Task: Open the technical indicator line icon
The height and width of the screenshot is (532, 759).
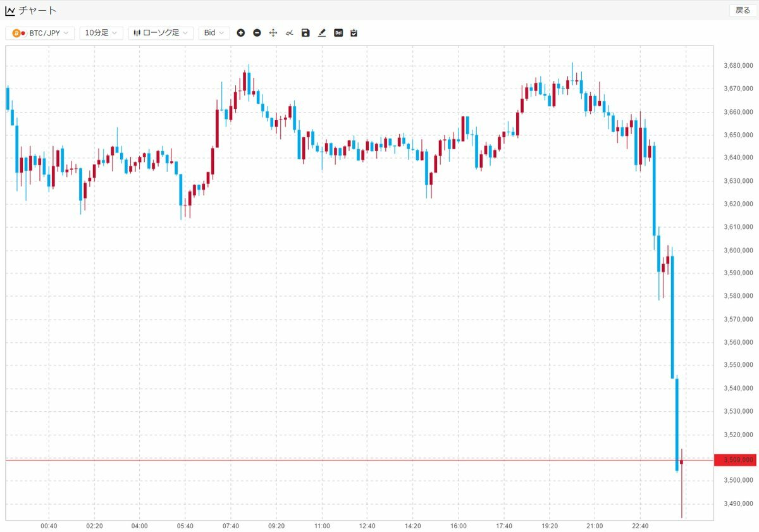Action: coord(290,33)
